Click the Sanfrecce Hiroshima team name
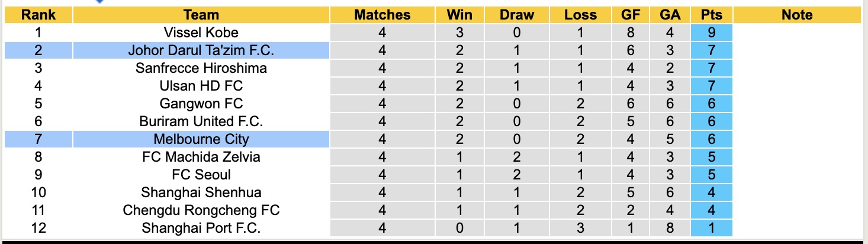Viewport: 868px width, 244px height. coord(201,68)
